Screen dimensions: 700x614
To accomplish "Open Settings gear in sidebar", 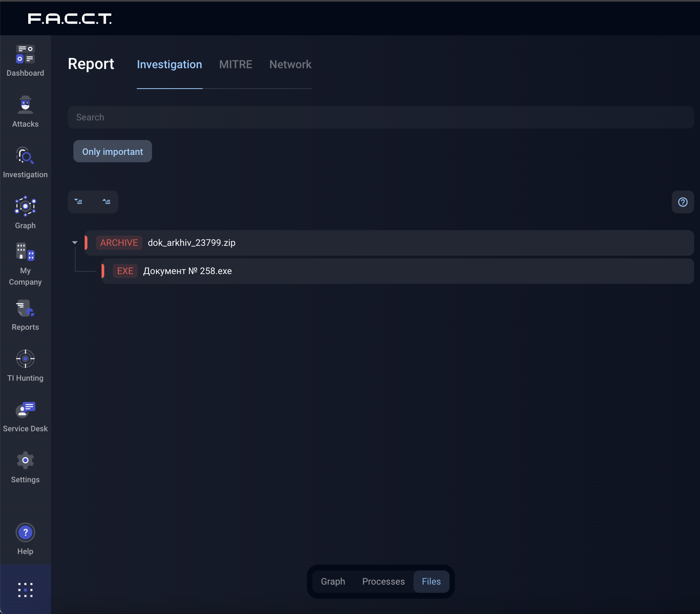I will coord(25,467).
